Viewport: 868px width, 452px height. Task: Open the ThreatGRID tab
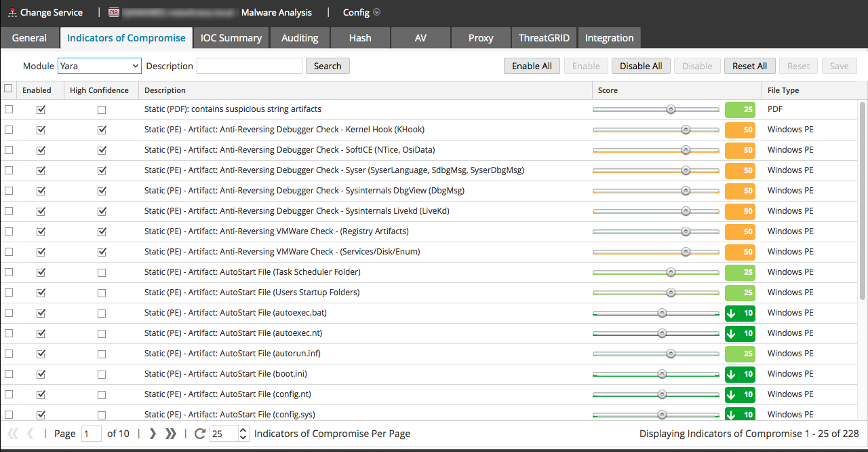544,38
